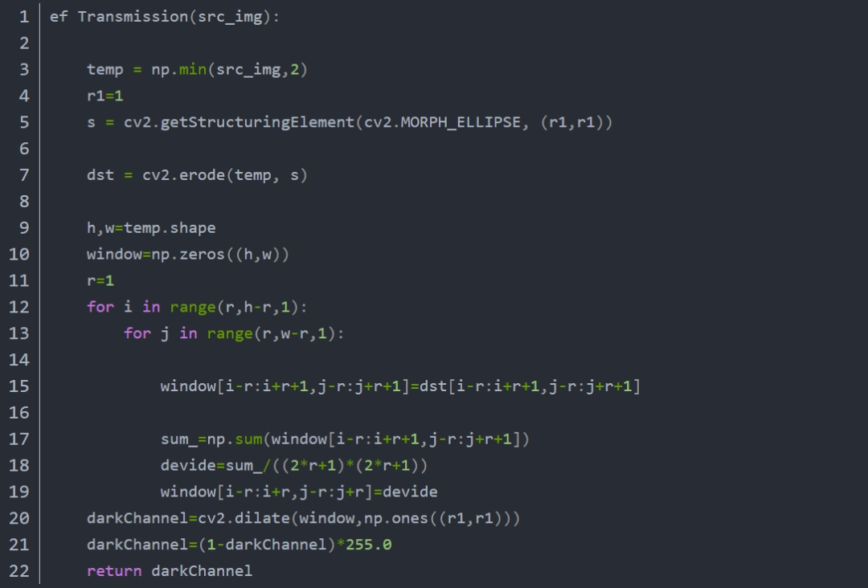This screenshot has height=588, width=868.
Task: Click cv2.erode call on line 7
Action: pyautogui.click(x=183, y=175)
